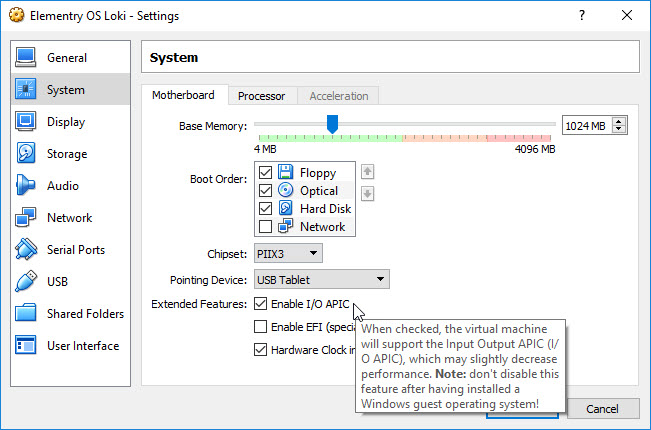Click the Optical disc icon in boot order
Screen dimensions: 651x430
286,190
